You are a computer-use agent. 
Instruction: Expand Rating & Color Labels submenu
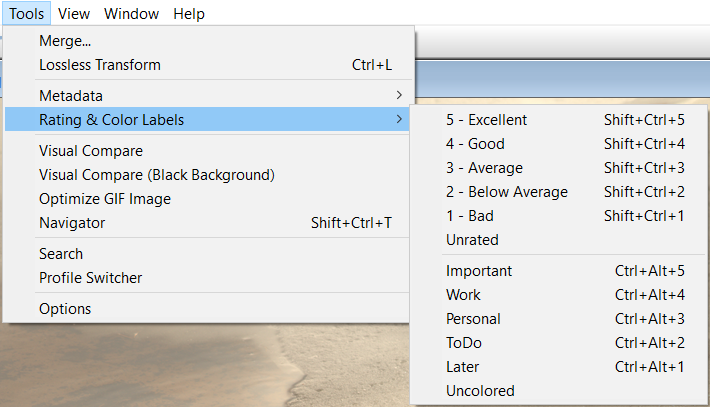point(111,120)
